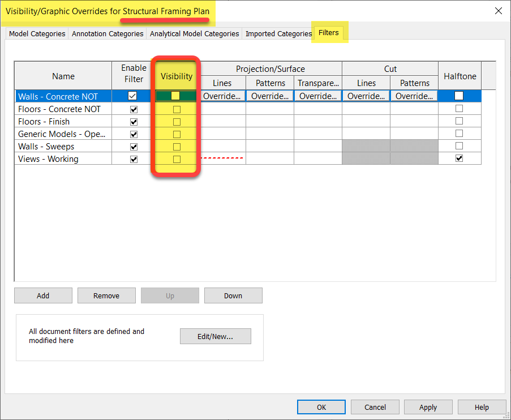Open the Annotation Categories tab

[107, 33]
